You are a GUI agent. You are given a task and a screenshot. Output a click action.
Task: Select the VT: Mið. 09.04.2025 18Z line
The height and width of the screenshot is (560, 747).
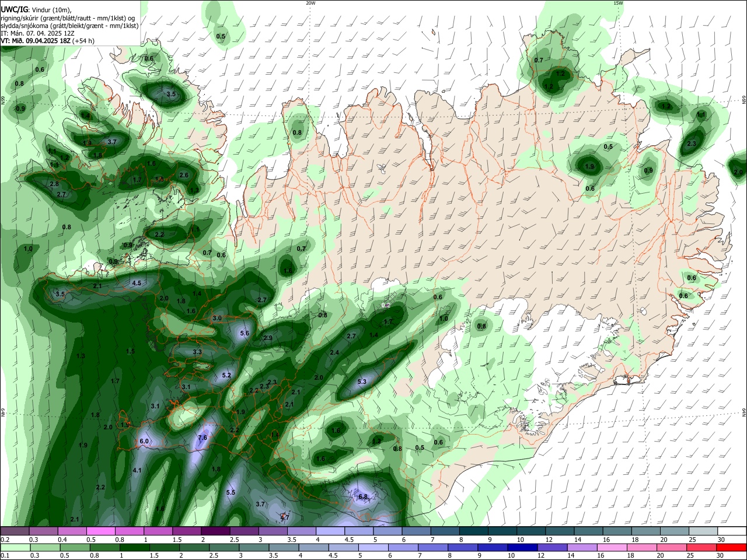pos(47,41)
